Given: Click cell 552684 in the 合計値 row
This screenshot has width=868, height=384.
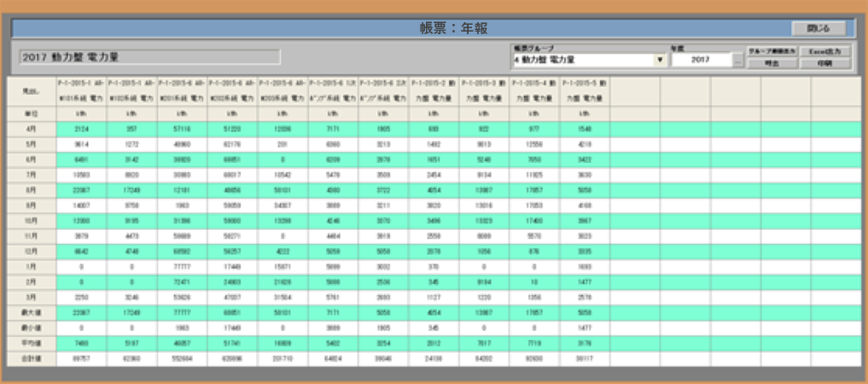Looking at the screenshot, I should coord(182,359).
